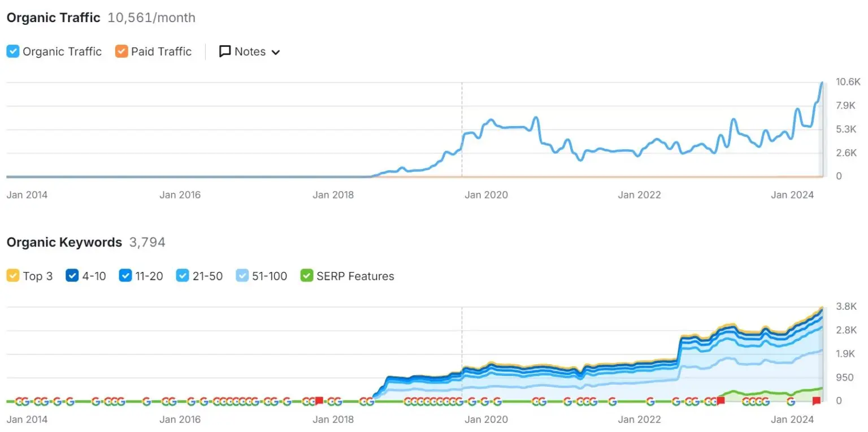Click Jan 2014 label on the traffic chart
Image resolution: width=868 pixels, height=432 pixels.
[x=27, y=195]
